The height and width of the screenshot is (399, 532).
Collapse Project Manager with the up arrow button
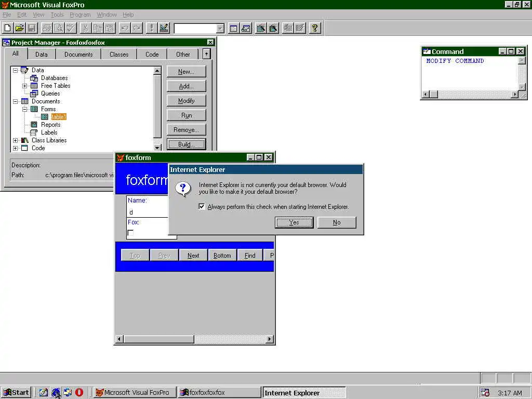pyautogui.click(x=206, y=54)
